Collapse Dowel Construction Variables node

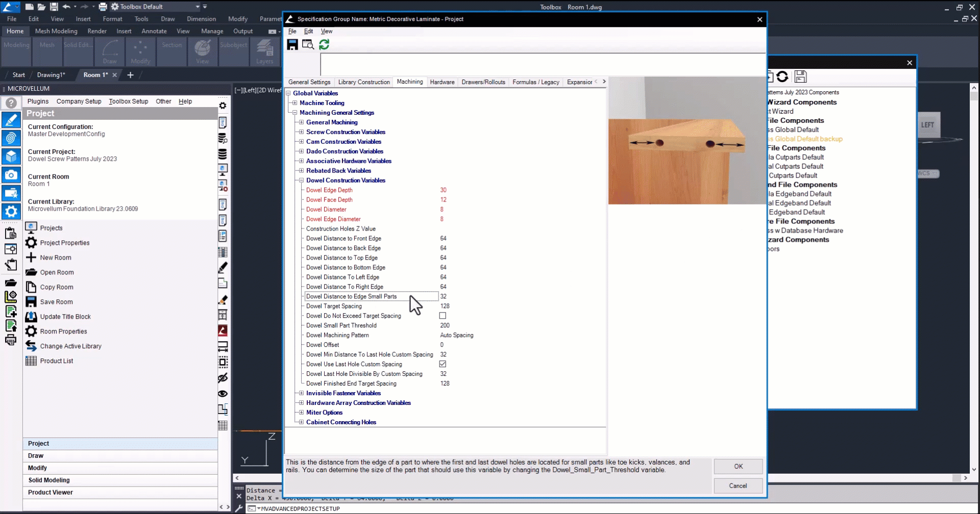[301, 181]
